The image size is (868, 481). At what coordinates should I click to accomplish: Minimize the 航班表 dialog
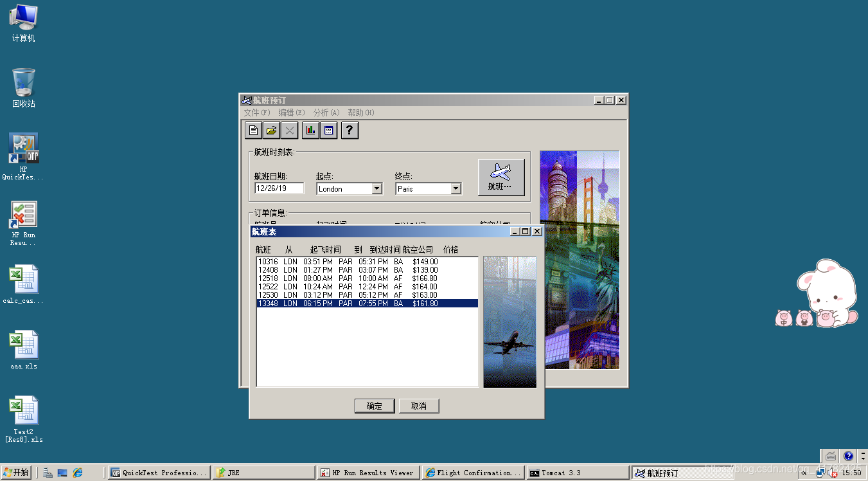coord(515,231)
